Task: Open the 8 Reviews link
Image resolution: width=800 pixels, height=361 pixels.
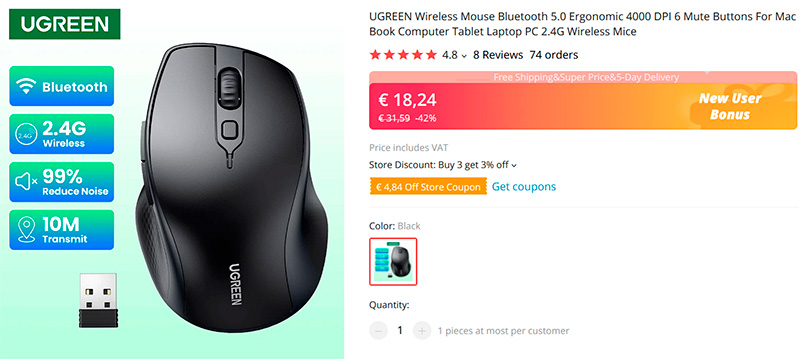Action: 498,55
